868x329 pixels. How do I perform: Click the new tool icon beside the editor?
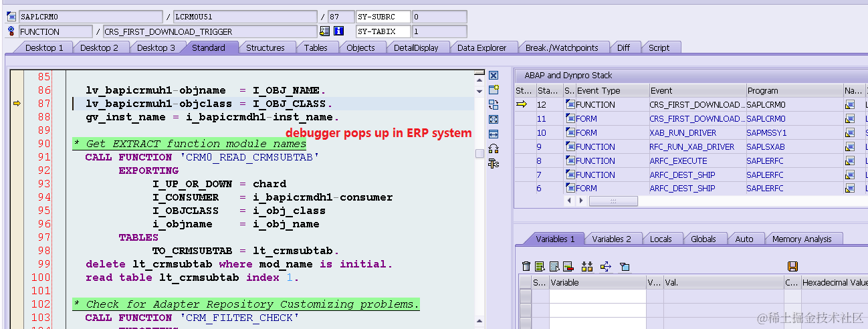[x=494, y=90]
